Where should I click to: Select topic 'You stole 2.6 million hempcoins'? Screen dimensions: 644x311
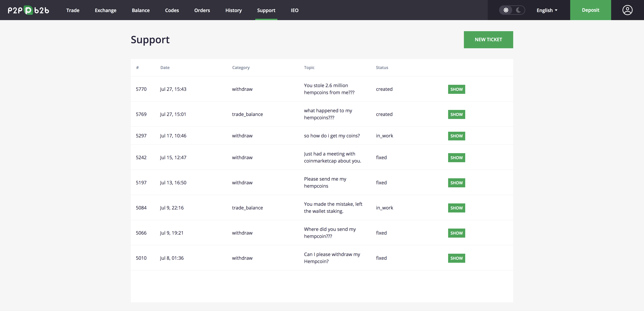click(x=329, y=89)
